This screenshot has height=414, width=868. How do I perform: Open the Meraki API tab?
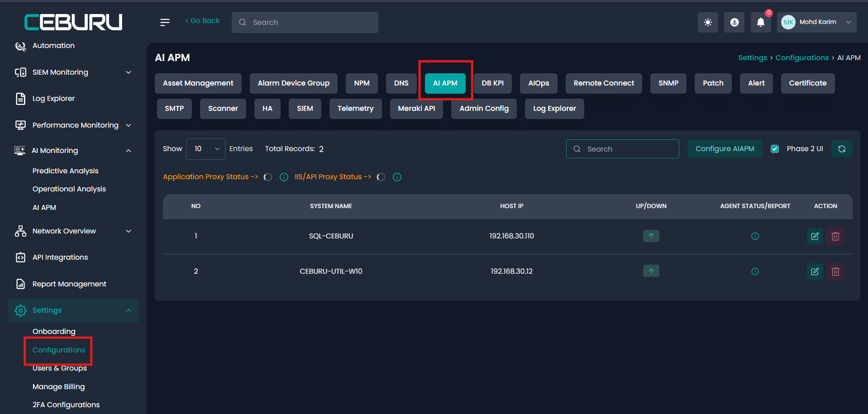[416, 109]
